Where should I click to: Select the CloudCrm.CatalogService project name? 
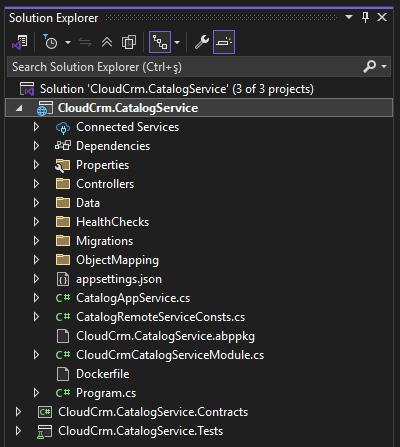coord(128,108)
